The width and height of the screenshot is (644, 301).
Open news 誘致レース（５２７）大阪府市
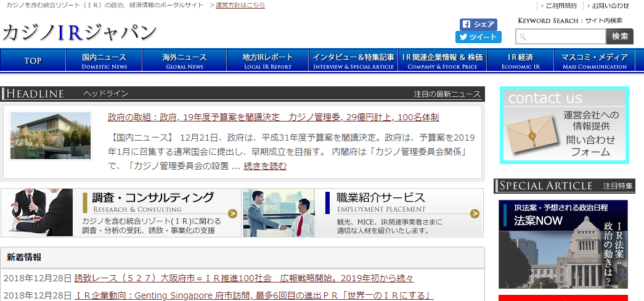point(244,278)
